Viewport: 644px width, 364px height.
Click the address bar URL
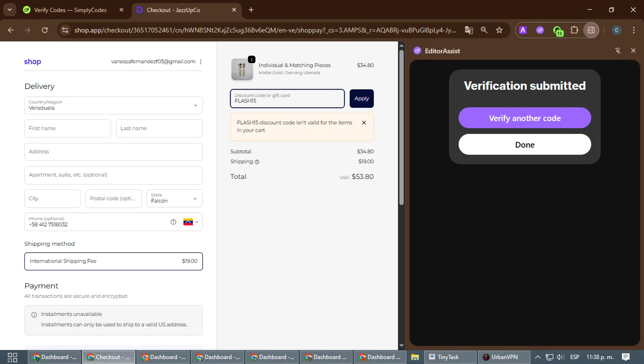click(265, 30)
